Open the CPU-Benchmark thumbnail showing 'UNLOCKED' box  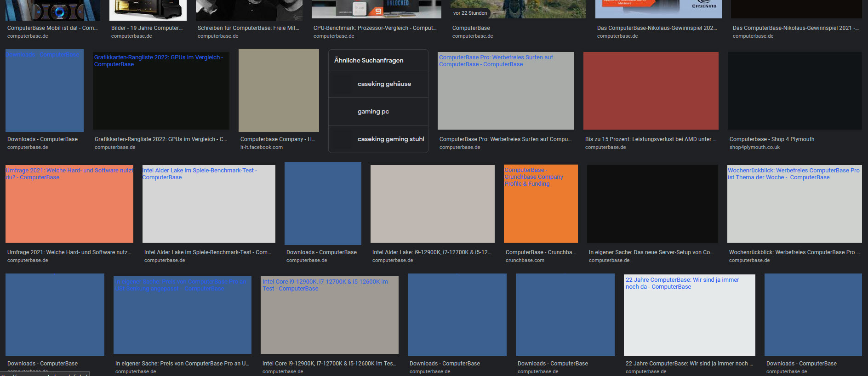point(377,9)
